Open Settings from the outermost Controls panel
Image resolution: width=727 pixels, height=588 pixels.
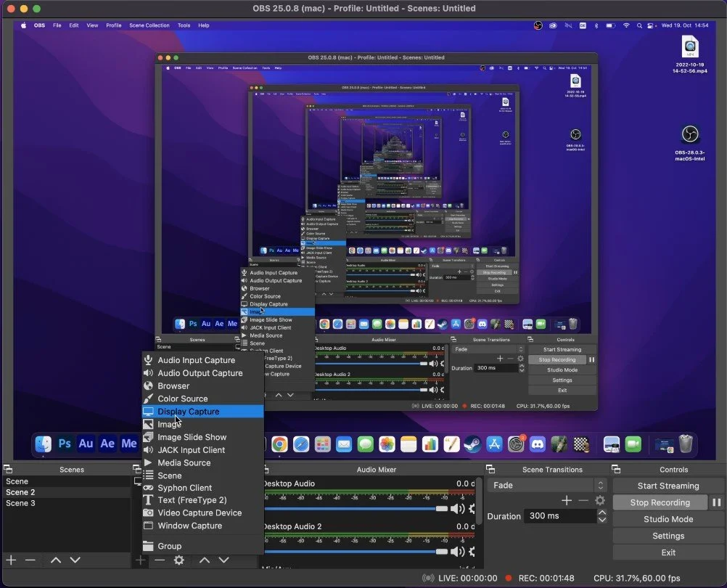(668, 536)
